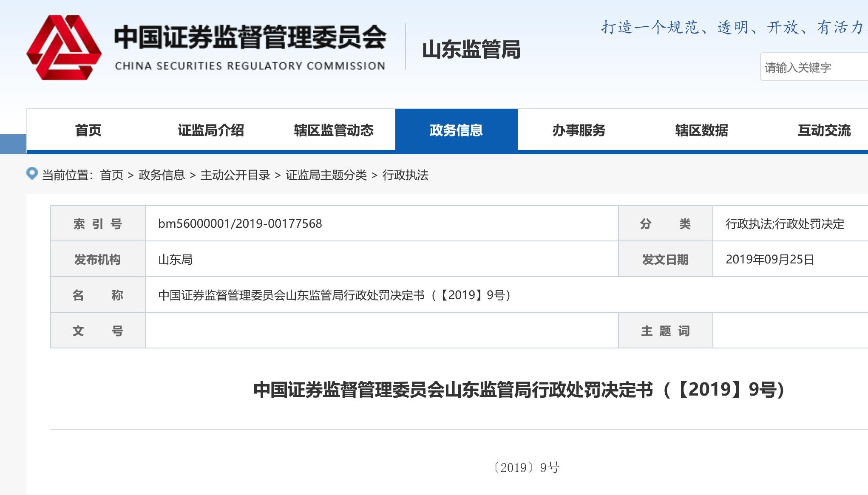The height and width of the screenshot is (495, 868).
Task: Open the 证监局介绍 navigation tab
Action: point(211,130)
